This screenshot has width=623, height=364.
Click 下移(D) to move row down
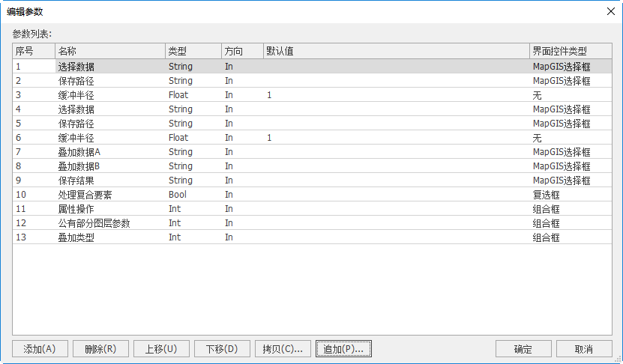pyautogui.click(x=221, y=349)
